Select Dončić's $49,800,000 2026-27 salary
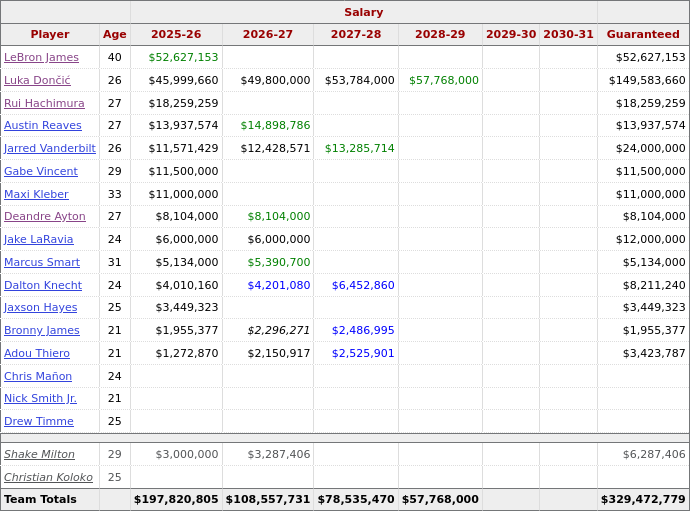The image size is (690, 511). coord(275,80)
